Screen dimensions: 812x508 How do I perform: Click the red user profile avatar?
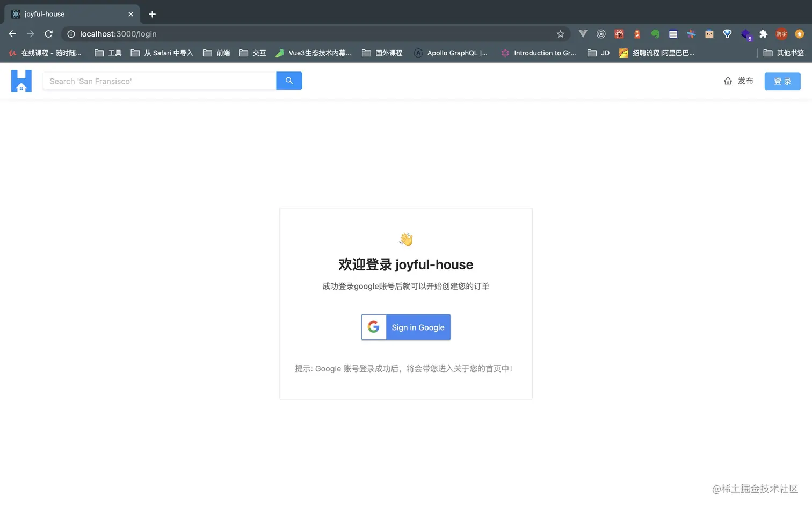click(x=781, y=34)
